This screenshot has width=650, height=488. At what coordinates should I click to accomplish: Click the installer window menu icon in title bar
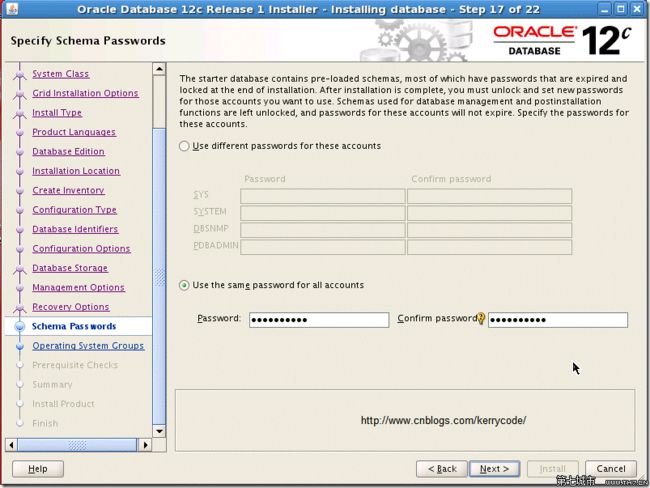12,9
